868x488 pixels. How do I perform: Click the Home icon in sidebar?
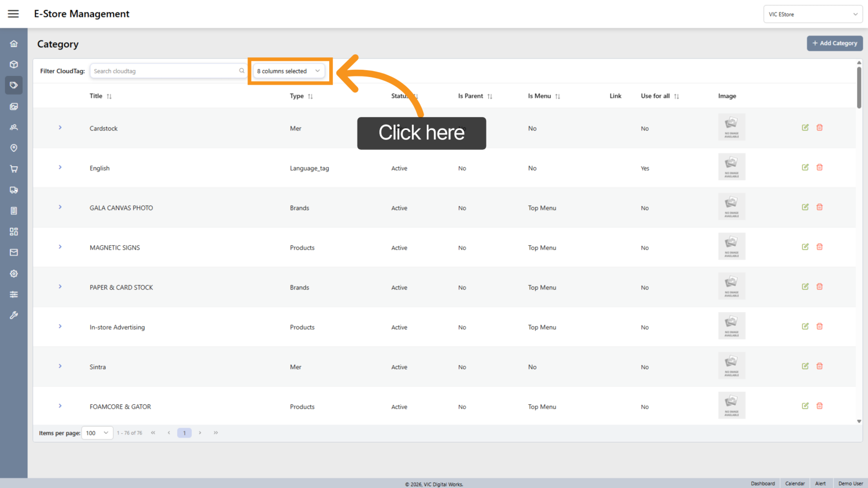click(x=14, y=44)
